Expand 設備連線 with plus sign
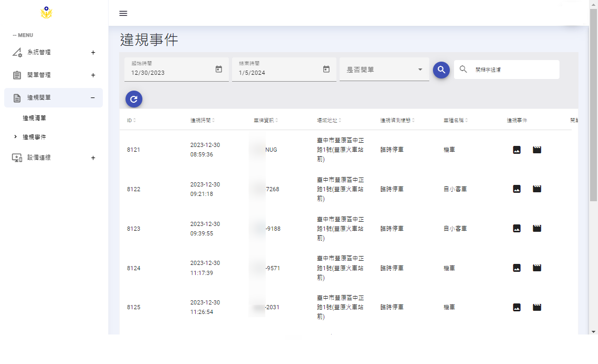Viewport: 598px width, 364px height. (93, 158)
